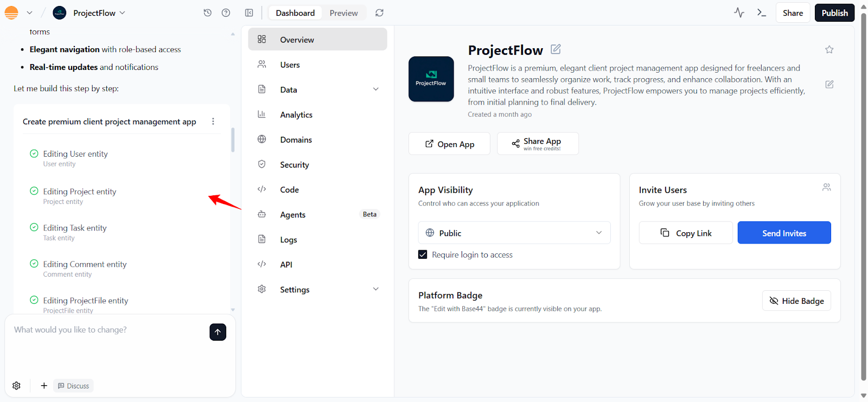Click the Send Invites button
The height and width of the screenshot is (402, 868).
pos(784,233)
